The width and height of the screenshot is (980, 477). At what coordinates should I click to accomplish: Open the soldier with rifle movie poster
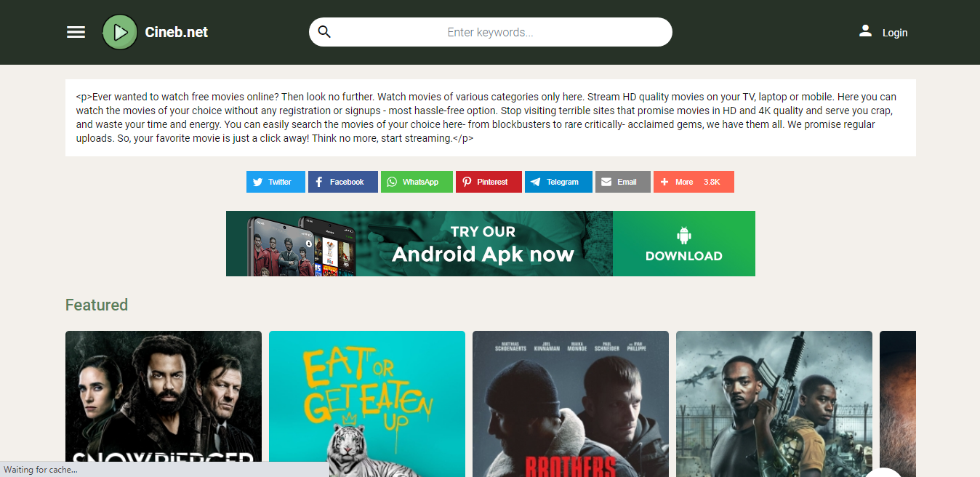[x=774, y=404]
